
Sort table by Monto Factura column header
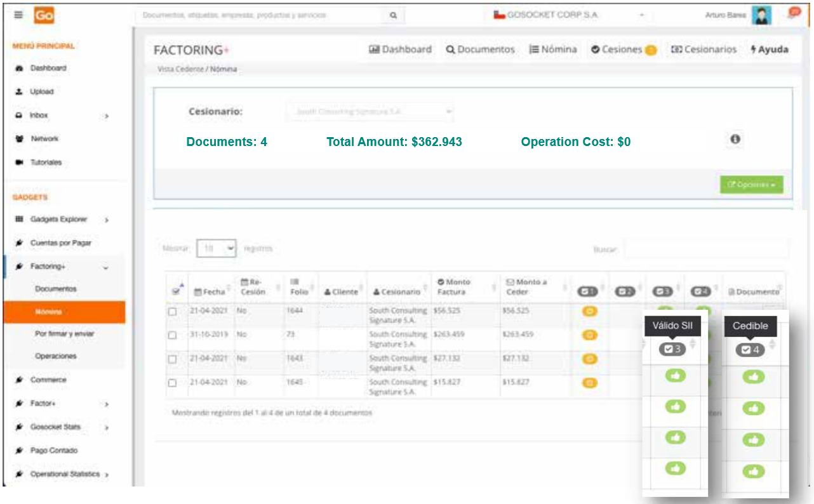(454, 287)
